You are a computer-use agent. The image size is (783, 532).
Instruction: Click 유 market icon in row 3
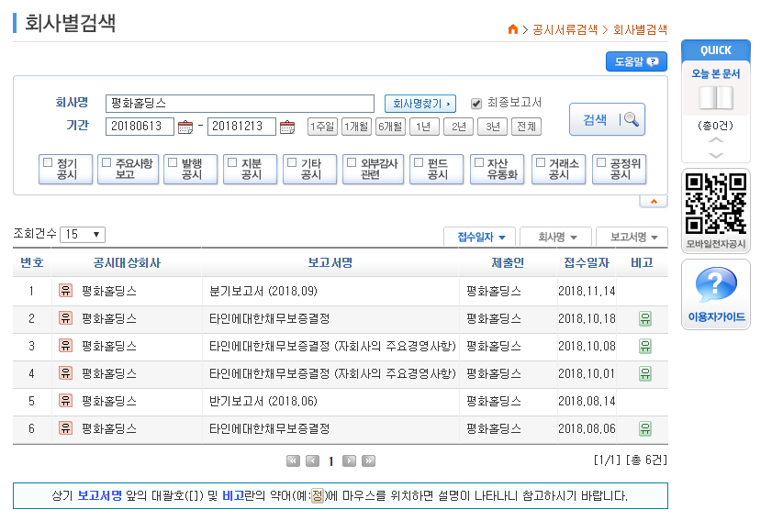(x=65, y=346)
